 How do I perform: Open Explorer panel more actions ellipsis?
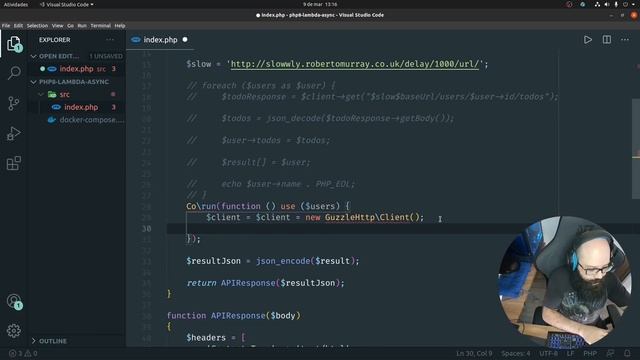point(110,40)
